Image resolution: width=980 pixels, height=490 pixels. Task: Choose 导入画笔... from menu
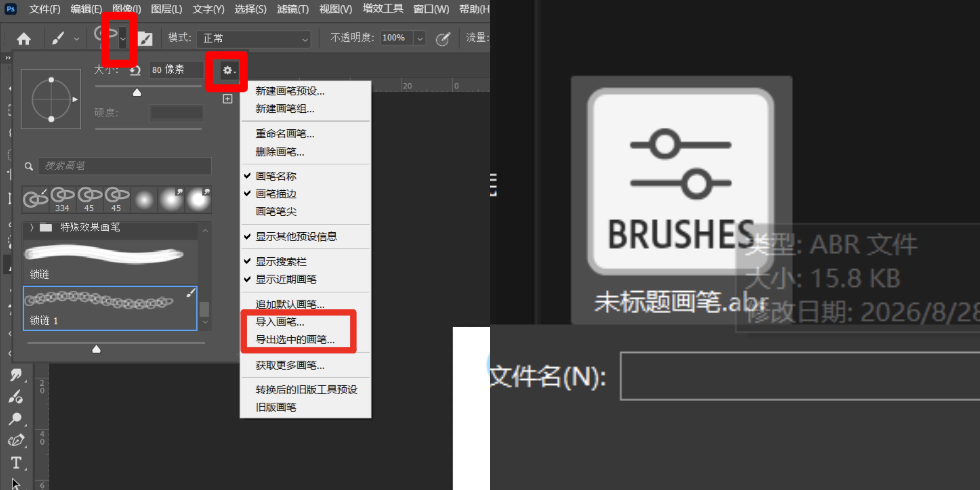coord(280,322)
